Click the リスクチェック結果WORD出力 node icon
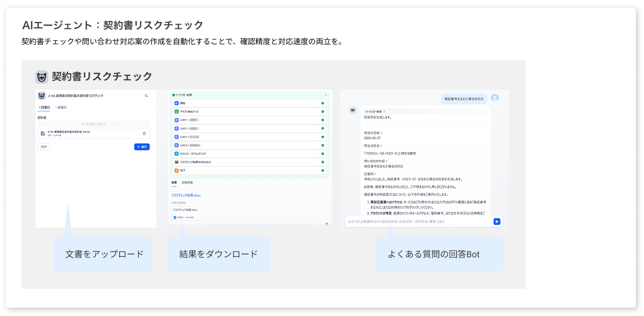This screenshot has width=644, height=316. coord(177,162)
